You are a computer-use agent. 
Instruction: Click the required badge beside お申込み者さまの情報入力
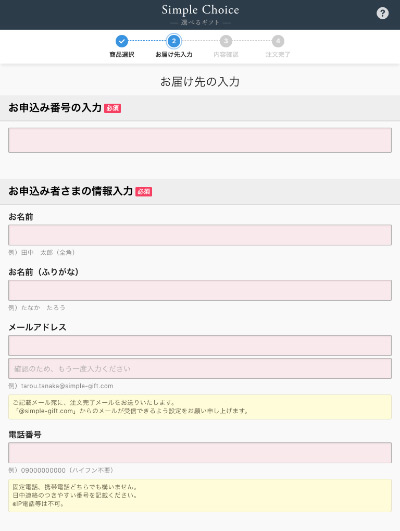(144, 192)
